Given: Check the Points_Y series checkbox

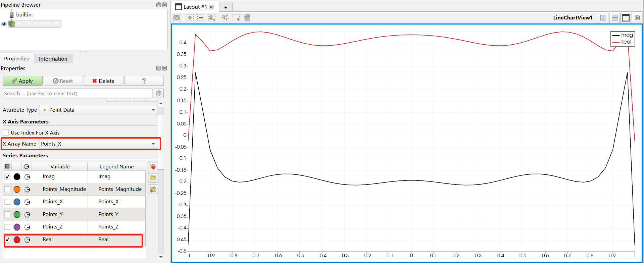Looking at the screenshot, I should tap(7, 214).
